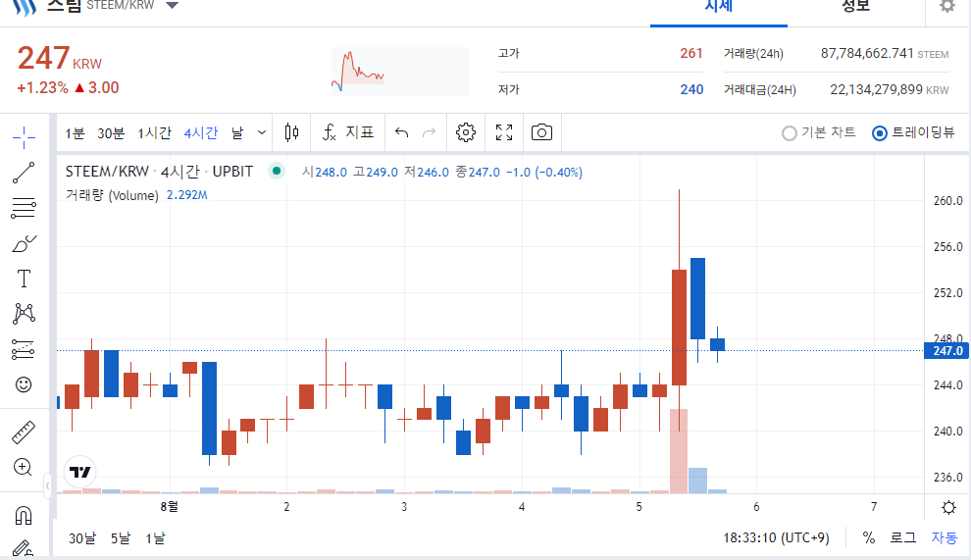Open settings gear at top right

click(x=947, y=7)
